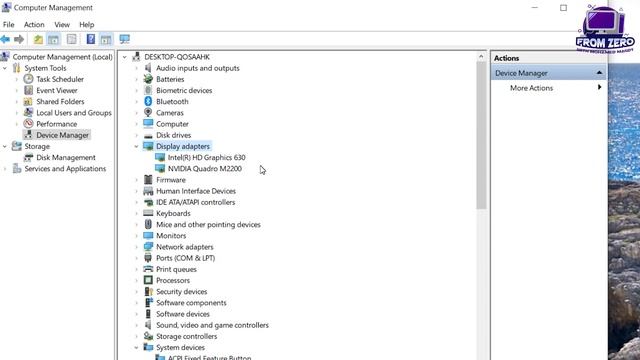Collapse the Storage node in left tree

(x=5, y=146)
